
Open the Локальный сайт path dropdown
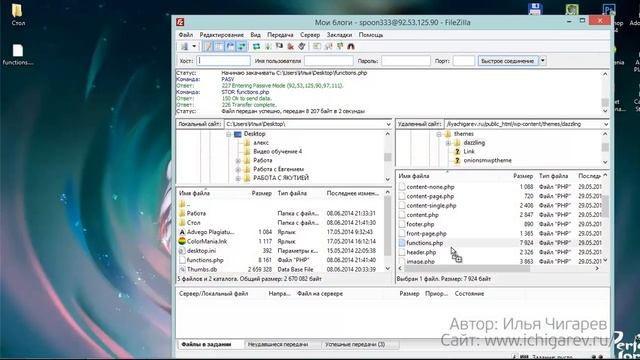[388, 124]
